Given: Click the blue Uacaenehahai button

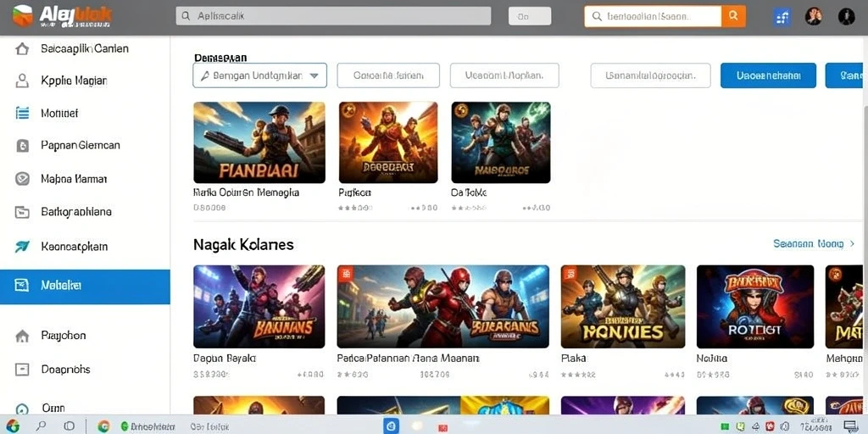Looking at the screenshot, I should pos(768,75).
